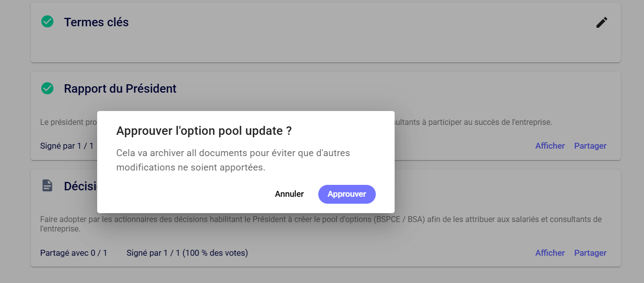The image size is (644, 283).
Task: Open Afficher link in the Décisions card
Action: (x=550, y=253)
